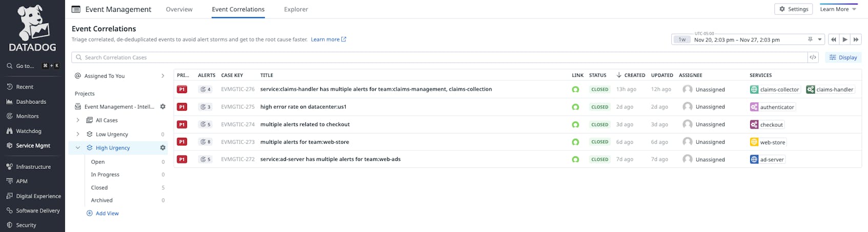The height and width of the screenshot is (232, 868).
Task: Click the pin icon in time range picker
Action: pos(810,39)
